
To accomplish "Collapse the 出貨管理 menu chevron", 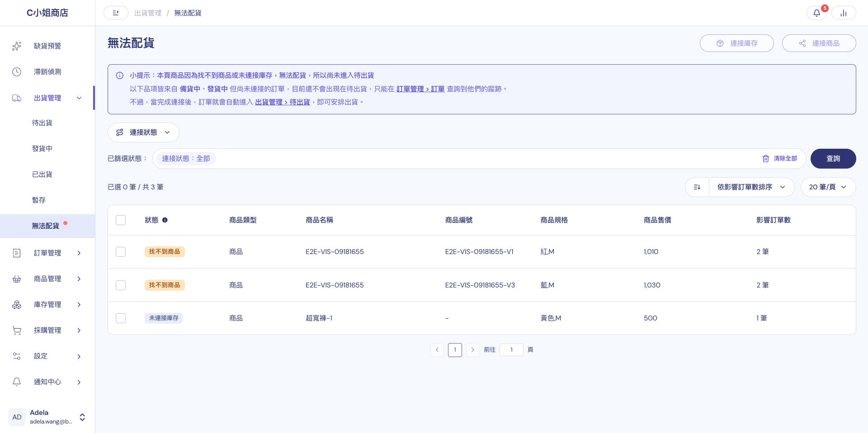I will pyautogui.click(x=79, y=98).
